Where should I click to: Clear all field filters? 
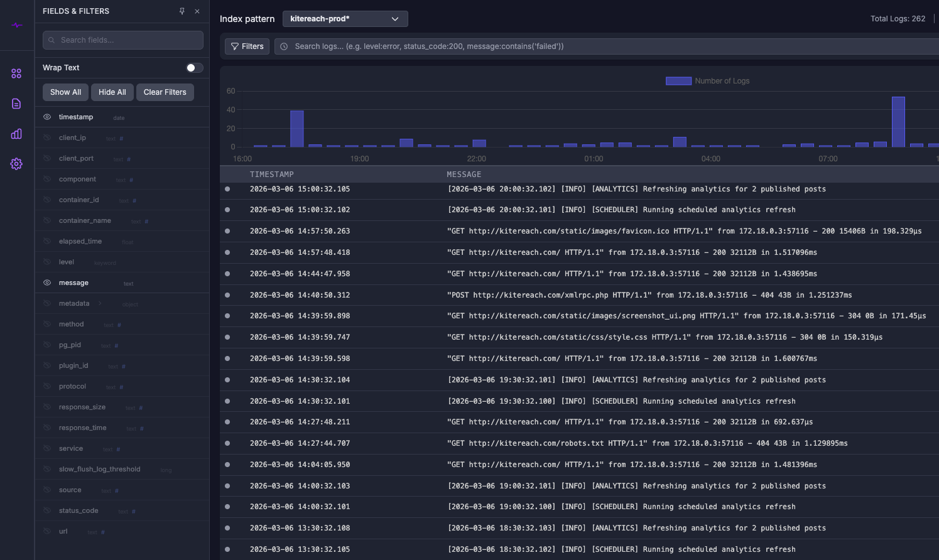click(x=165, y=92)
